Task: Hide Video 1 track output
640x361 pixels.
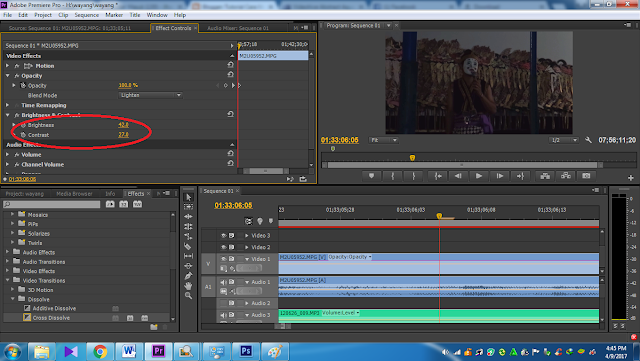Action: (224, 259)
